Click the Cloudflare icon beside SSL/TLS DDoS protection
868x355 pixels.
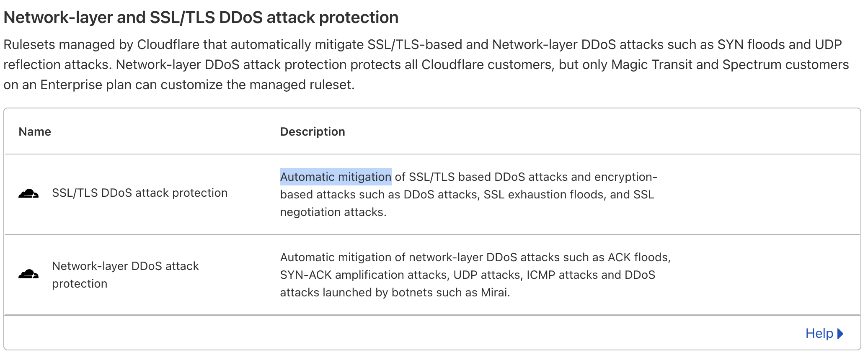pos(28,193)
